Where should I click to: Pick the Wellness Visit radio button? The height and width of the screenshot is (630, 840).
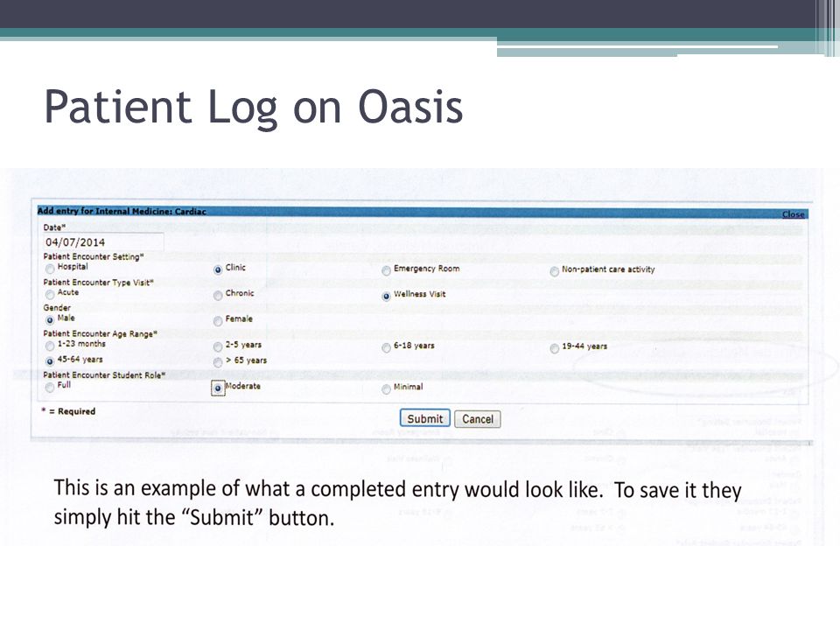click(x=386, y=297)
